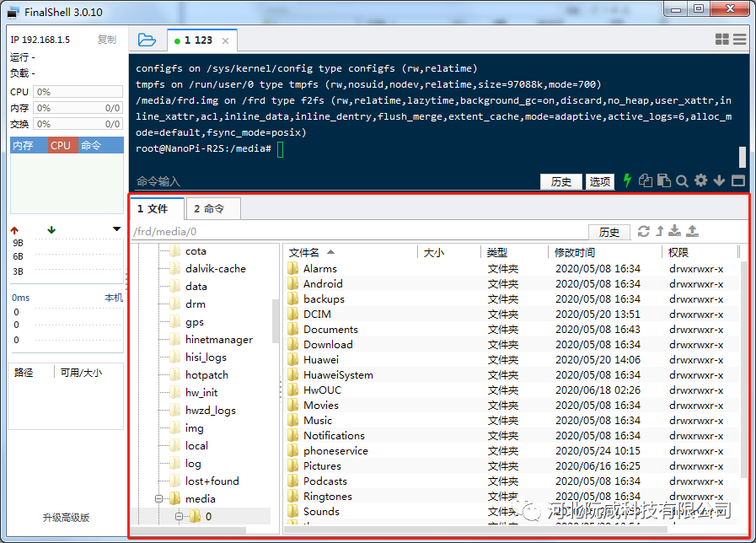Select the hisi_logs tree folder

(x=206, y=358)
